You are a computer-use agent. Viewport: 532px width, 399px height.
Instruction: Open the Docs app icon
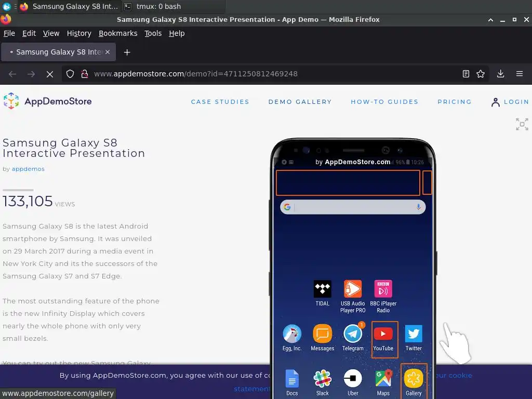[x=292, y=379]
